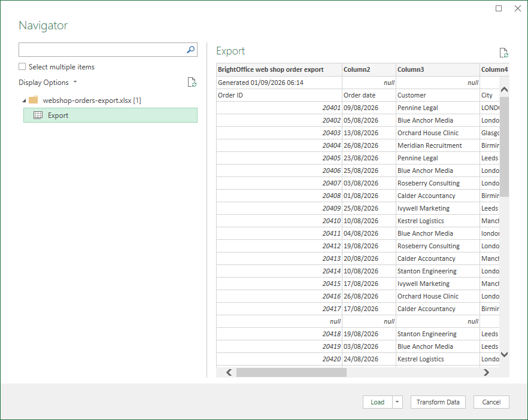Click the Orchard House Clinic cell in row 20403
The width and height of the screenshot is (528, 420).
(x=438, y=133)
